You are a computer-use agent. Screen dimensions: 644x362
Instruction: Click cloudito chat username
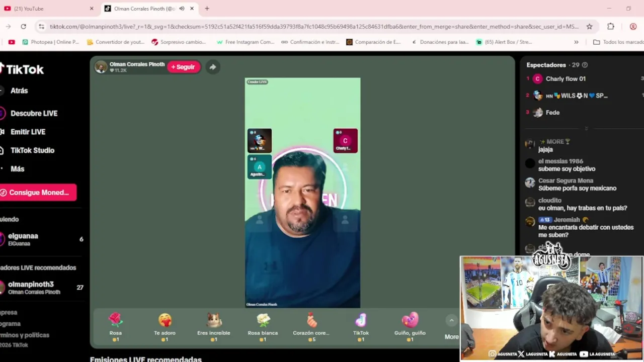(550, 200)
